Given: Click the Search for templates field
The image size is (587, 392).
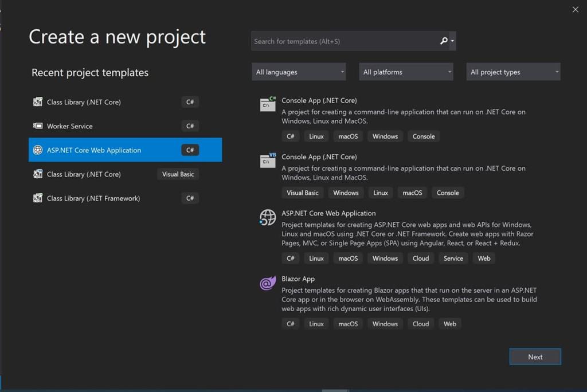Looking at the screenshot, I should pos(344,41).
